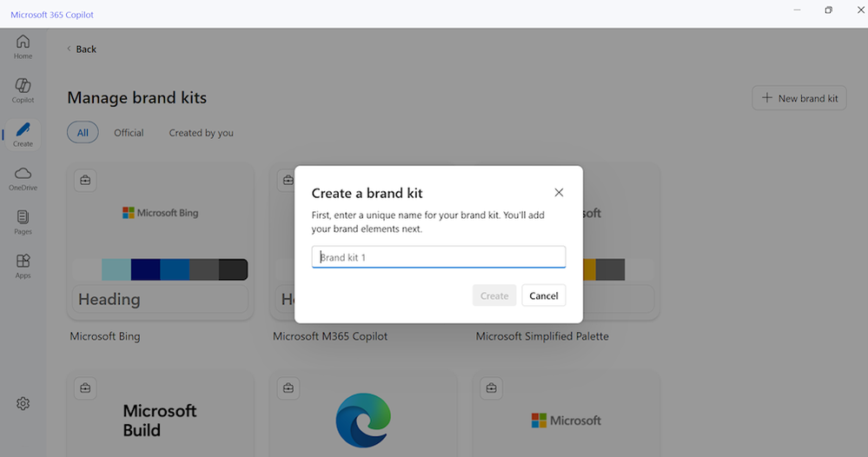868x457 pixels.
Task: Click the brand kit name field
Action: coord(439,257)
